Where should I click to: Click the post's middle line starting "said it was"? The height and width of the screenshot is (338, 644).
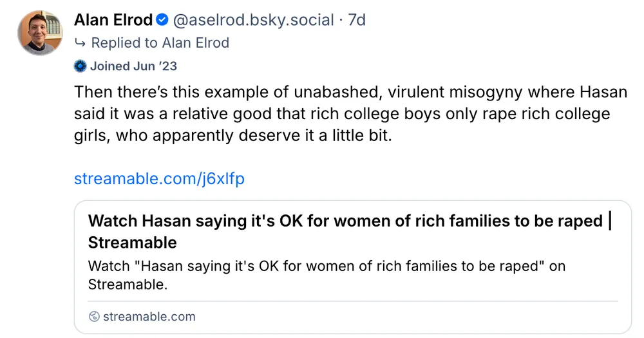tap(342, 115)
